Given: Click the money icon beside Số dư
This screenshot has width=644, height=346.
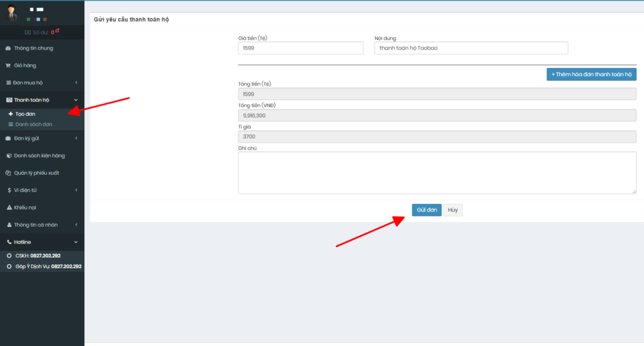Looking at the screenshot, I should tap(28, 32).
